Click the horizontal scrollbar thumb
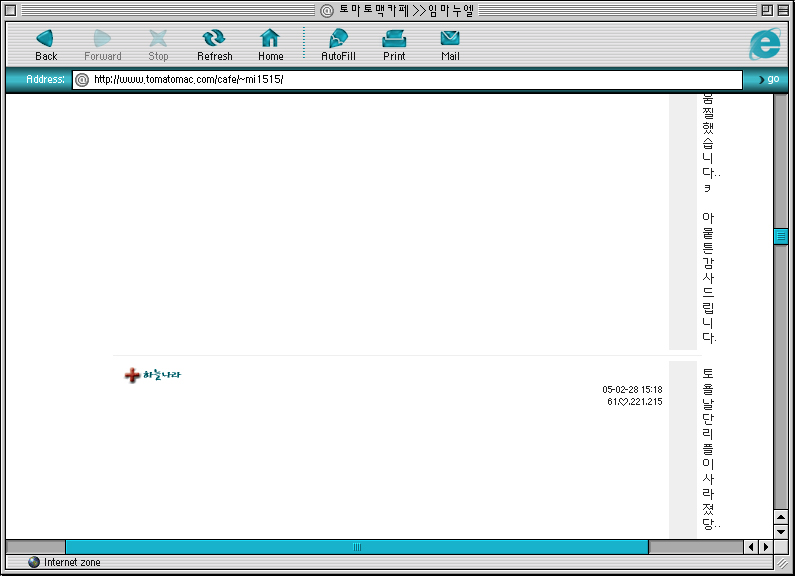The image size is (795, 576). [357, 547]
